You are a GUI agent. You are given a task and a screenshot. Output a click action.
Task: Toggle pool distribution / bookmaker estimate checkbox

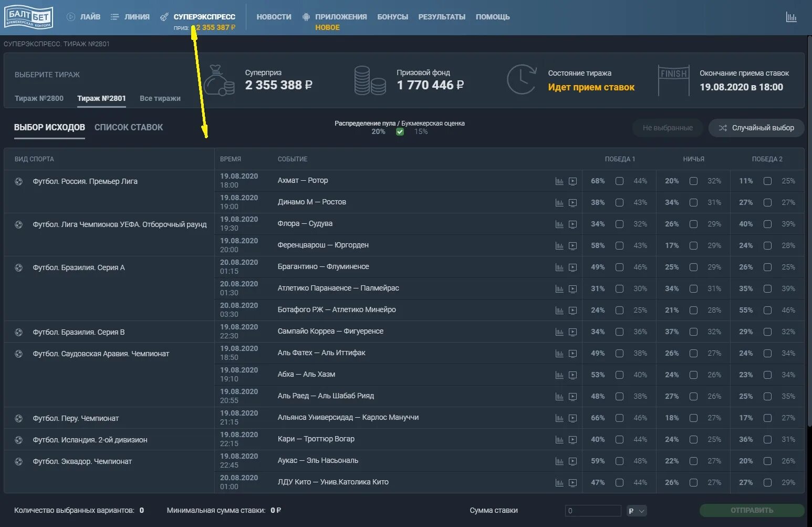click(x=400, y=131)
